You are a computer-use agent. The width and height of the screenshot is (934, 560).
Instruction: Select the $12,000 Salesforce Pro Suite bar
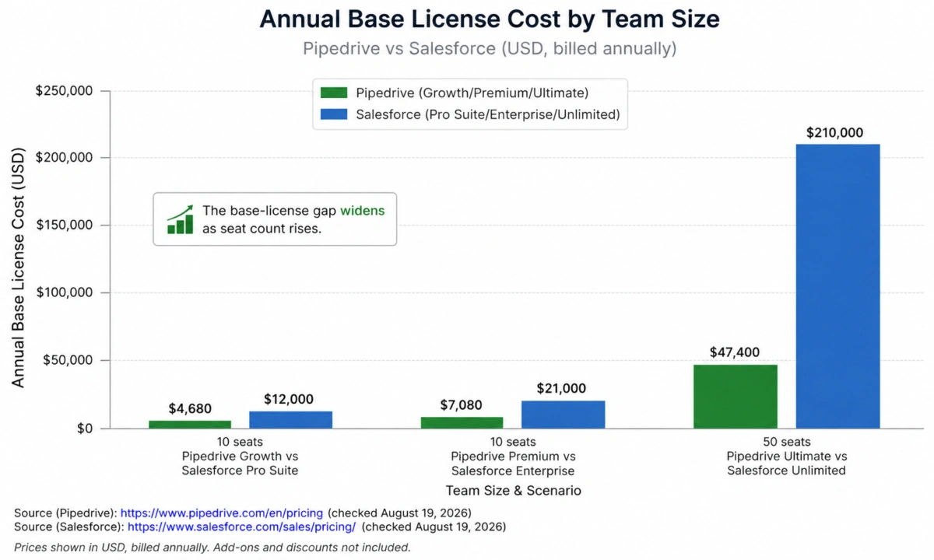tap(290, 420)
